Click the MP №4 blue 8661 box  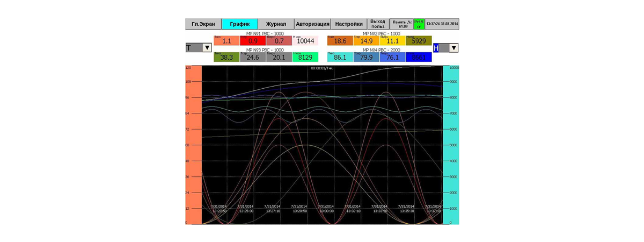point(419,57)
